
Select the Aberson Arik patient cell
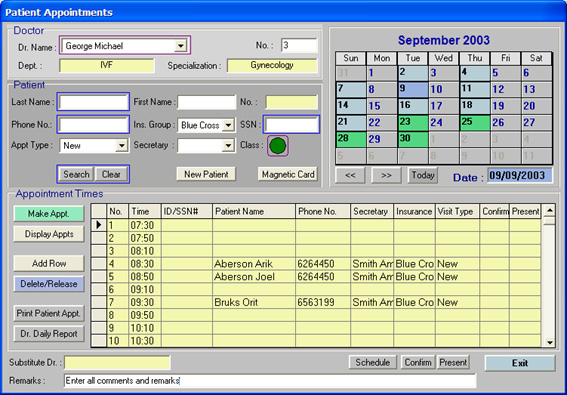[254, 264]
